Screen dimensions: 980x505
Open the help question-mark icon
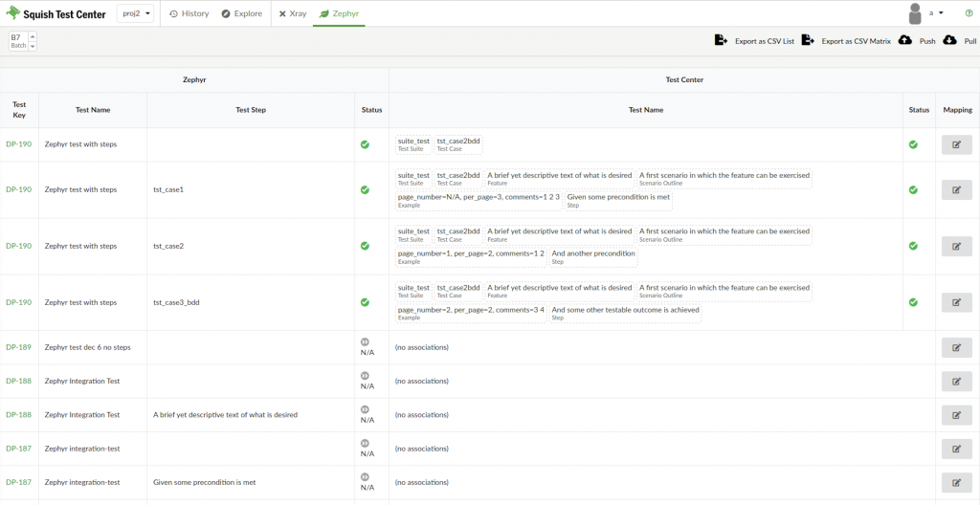coord(969,13)
